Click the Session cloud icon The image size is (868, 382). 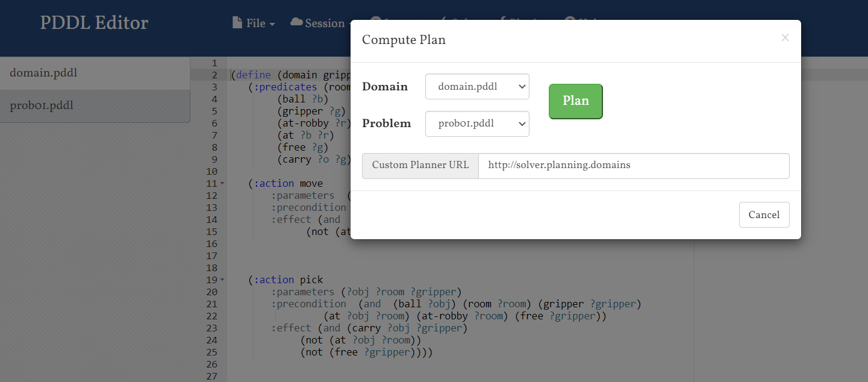(296, 23)
